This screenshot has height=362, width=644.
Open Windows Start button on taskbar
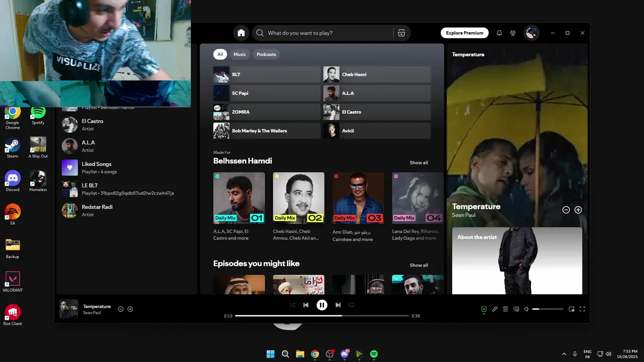tap(270, 354)
